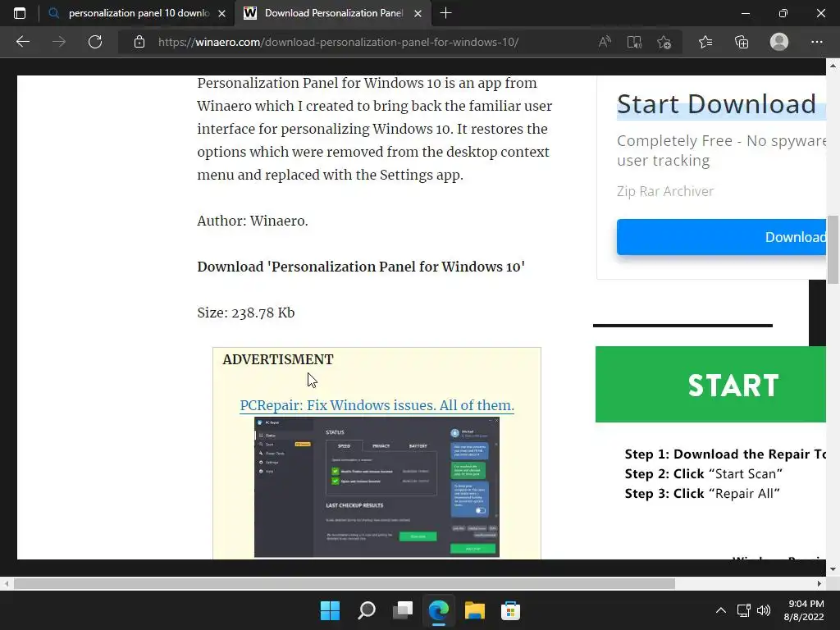
Task: Open the Windows Start menu
Action: (330, 610)
